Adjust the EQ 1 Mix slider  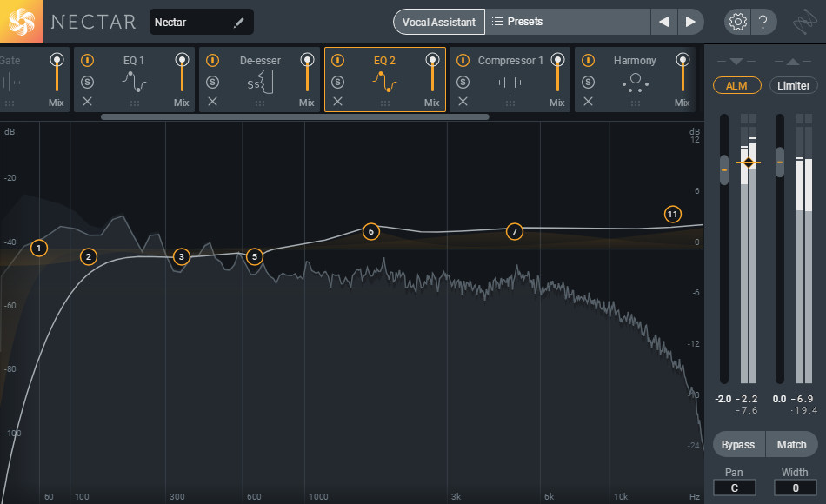click(182, 73)
